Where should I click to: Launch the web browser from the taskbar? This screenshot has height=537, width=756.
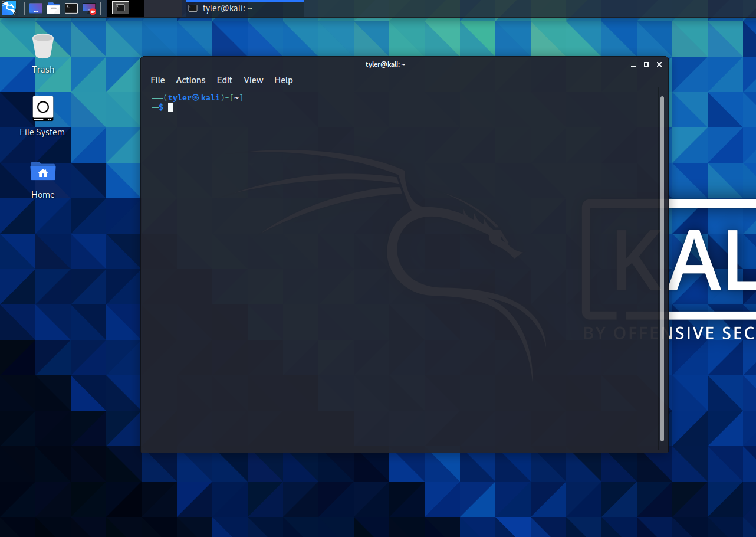(x=35, y=8)
